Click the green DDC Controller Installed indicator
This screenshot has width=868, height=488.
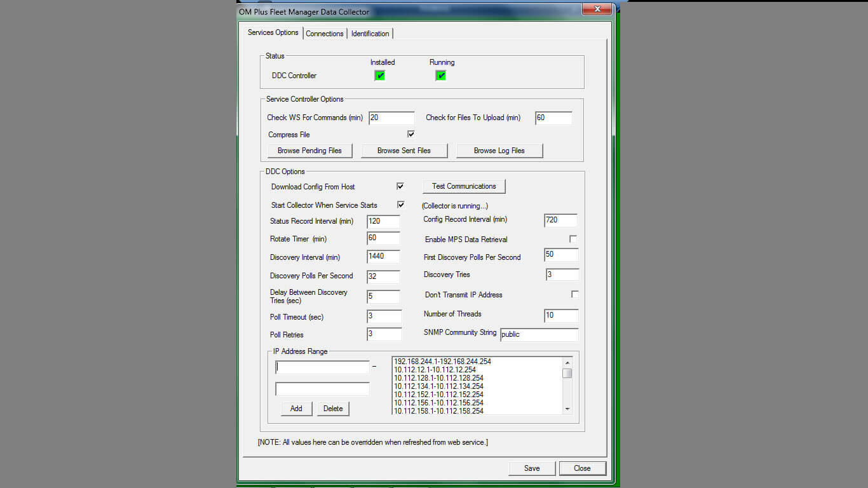click(x=379, y=76)
